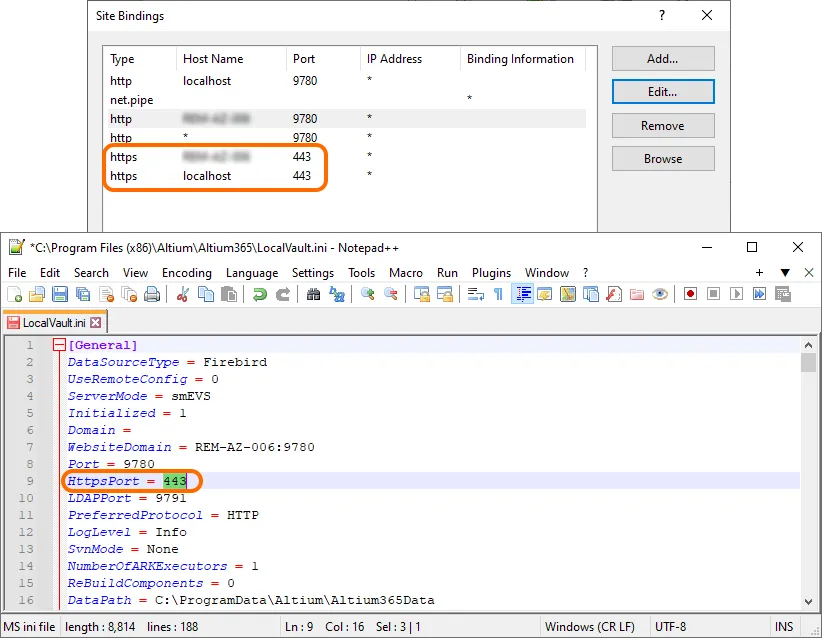The image size is (822, 638).
Task: Open the Plugins menu
Action: point(491,272)
